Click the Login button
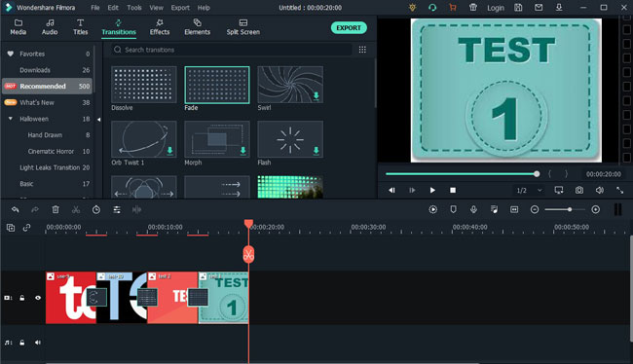The height and width of the screenshot is (364, 633). [496, 8]
